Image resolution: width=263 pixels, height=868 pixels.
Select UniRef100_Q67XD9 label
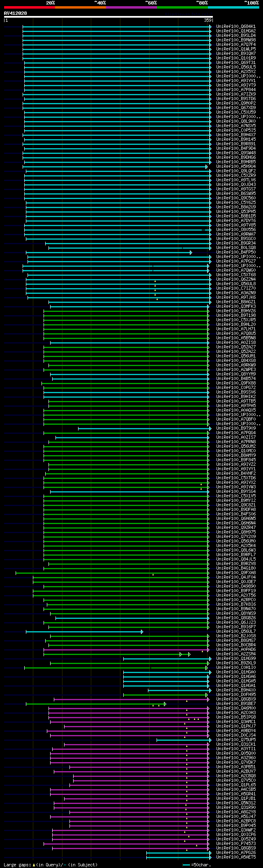(236, 108)
